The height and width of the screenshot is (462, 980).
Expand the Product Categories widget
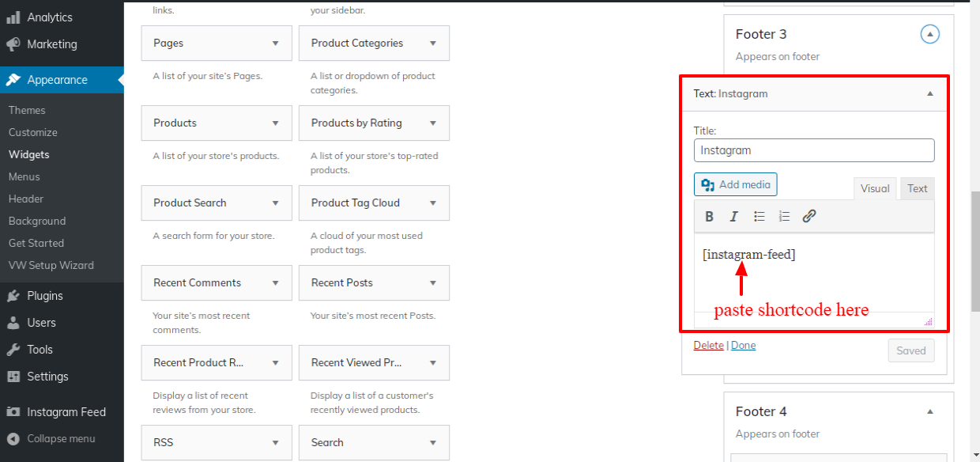(x=433, y=44)
